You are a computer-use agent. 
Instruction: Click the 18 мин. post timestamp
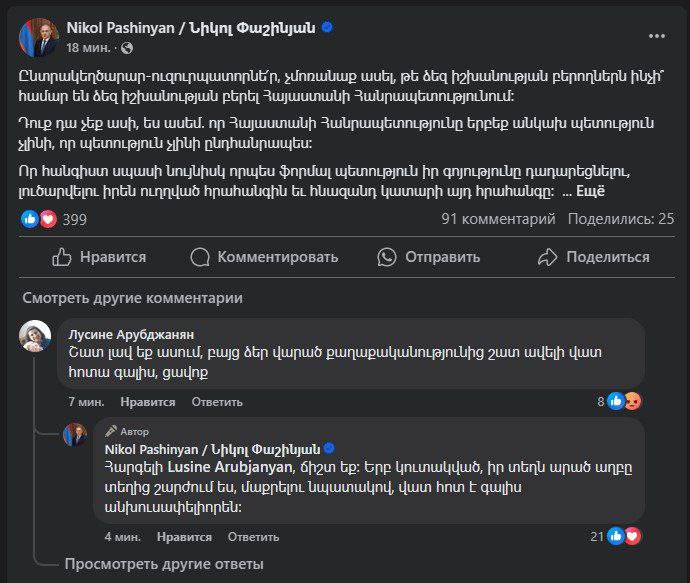click(x=89, y=48)
